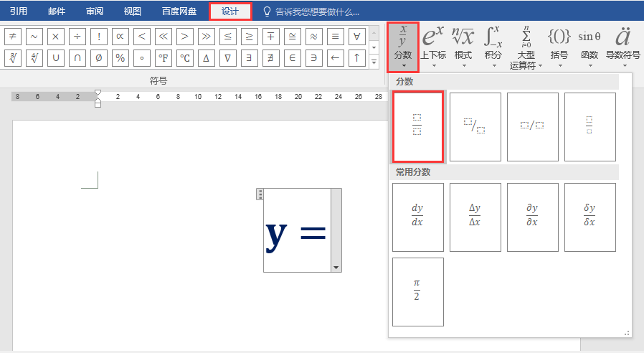
Task: Open the 根式 radical dropdown
Action: (463, 47)
